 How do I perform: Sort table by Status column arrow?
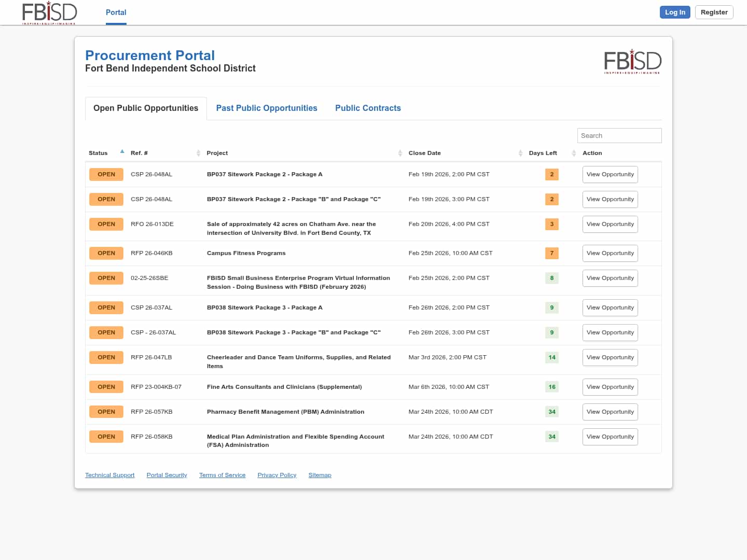click(122, 152)
